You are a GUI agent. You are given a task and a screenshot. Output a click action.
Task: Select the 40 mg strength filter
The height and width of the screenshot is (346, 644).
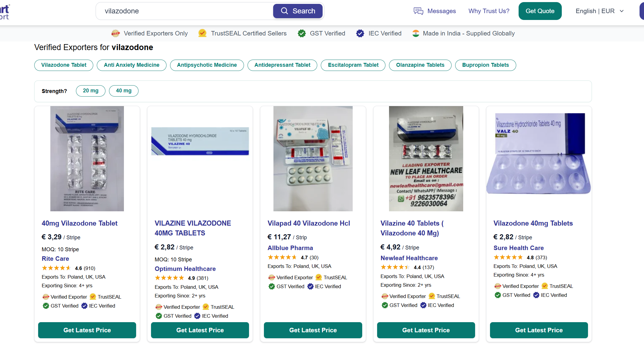(124, 91)
